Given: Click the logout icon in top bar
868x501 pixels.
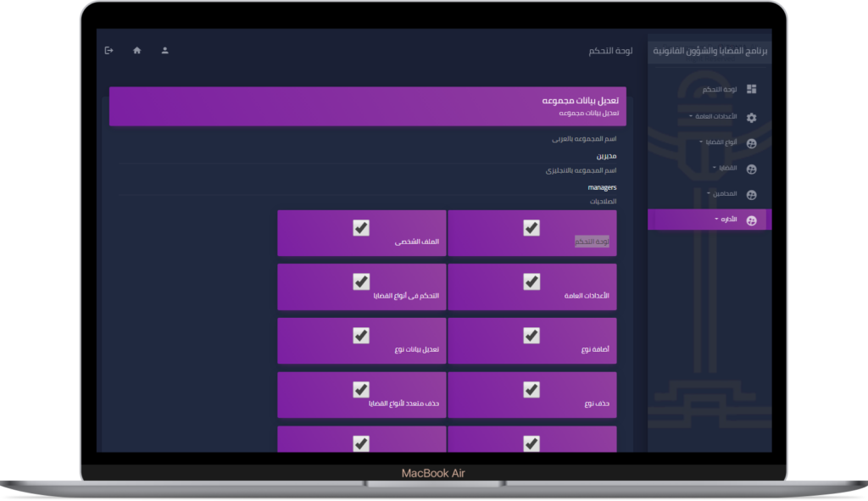Looking at the screenshot, I should pyautogui.click(x=108, y=51).
